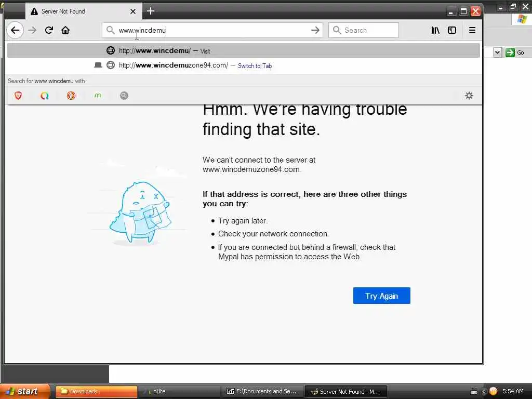
Task: Switch to tab www.wincdemuzone94.com suggestion
Action: click(243, 65)
